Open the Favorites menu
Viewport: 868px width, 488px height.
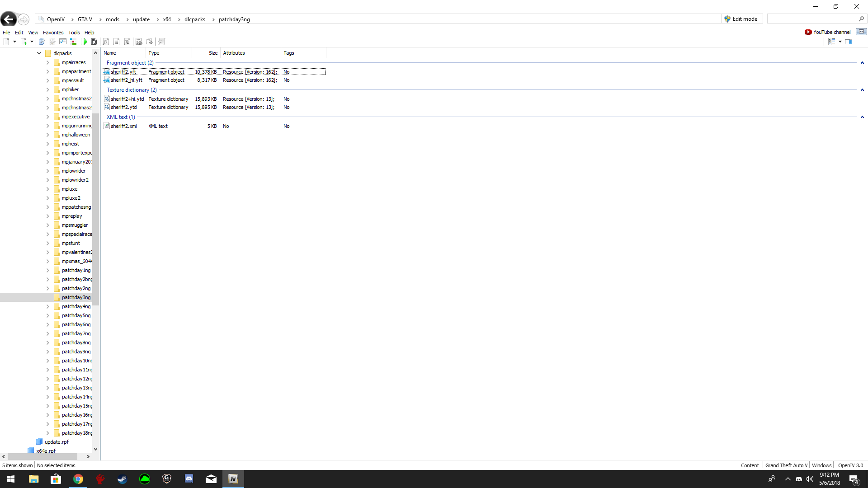point(53,33)
